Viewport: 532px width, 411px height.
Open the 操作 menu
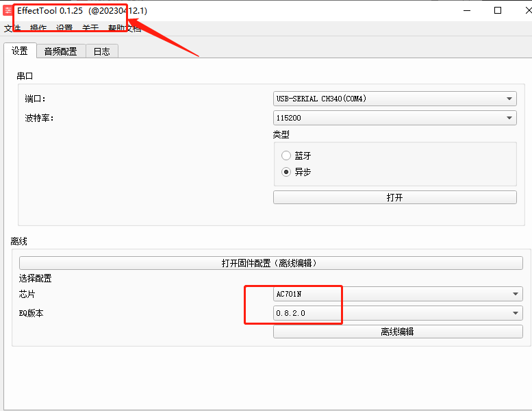click(38, 28)
